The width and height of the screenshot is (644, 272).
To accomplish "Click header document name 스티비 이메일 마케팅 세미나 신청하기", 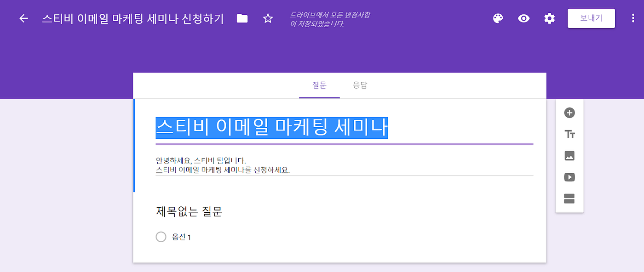I will point(132,19).
